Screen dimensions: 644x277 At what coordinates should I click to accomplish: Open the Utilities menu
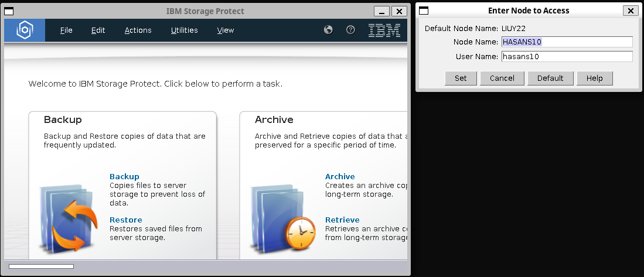[185, 30]
